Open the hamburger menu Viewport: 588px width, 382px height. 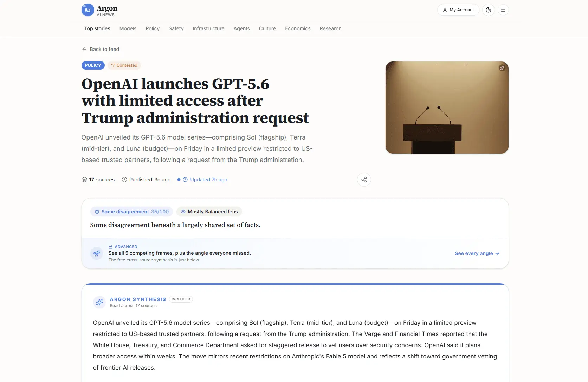point(503,10)
